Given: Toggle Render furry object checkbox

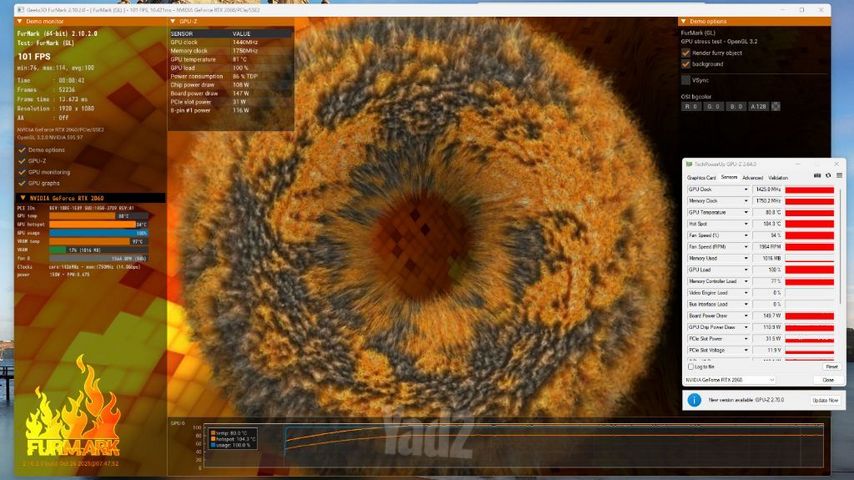Looking at the screenshot, I should (x=686, y=53).
